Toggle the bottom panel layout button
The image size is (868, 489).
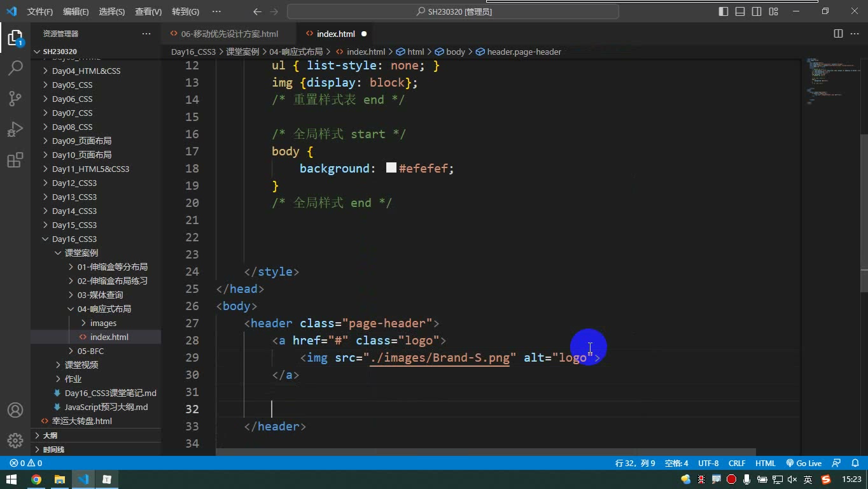(x=740, y=11)
